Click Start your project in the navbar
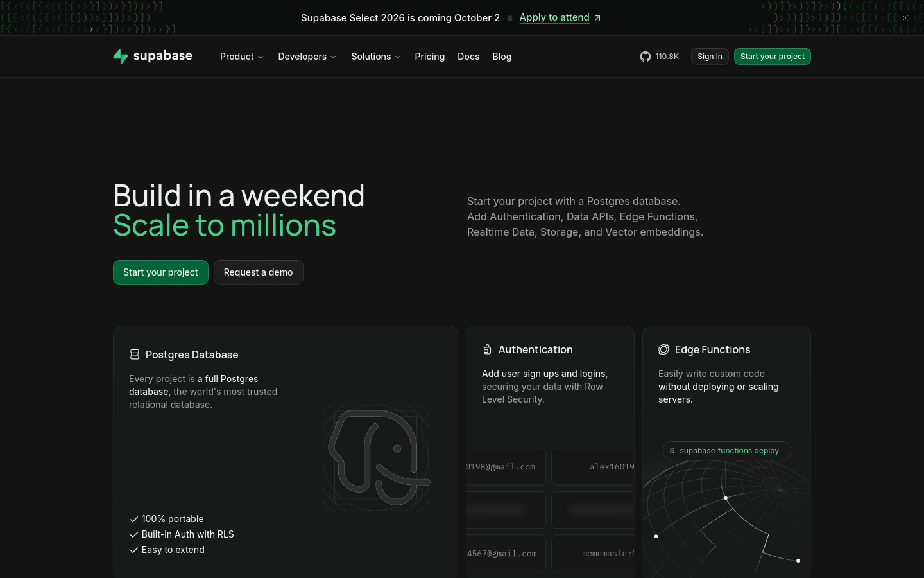This screenshot has width=924, height=578. coord(773,57)
